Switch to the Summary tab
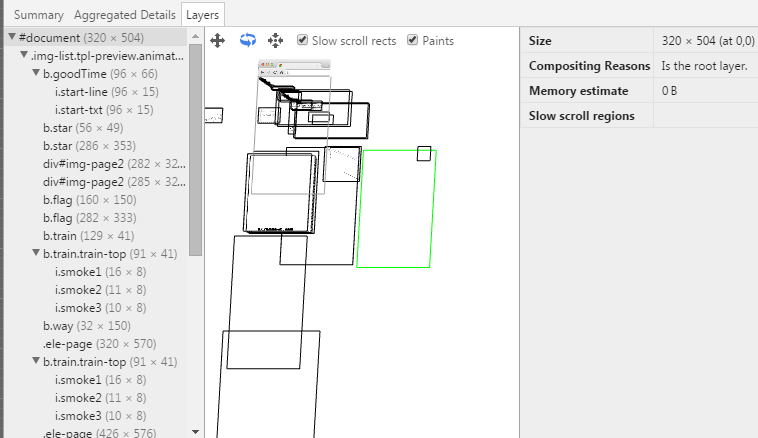 (39, 15)
